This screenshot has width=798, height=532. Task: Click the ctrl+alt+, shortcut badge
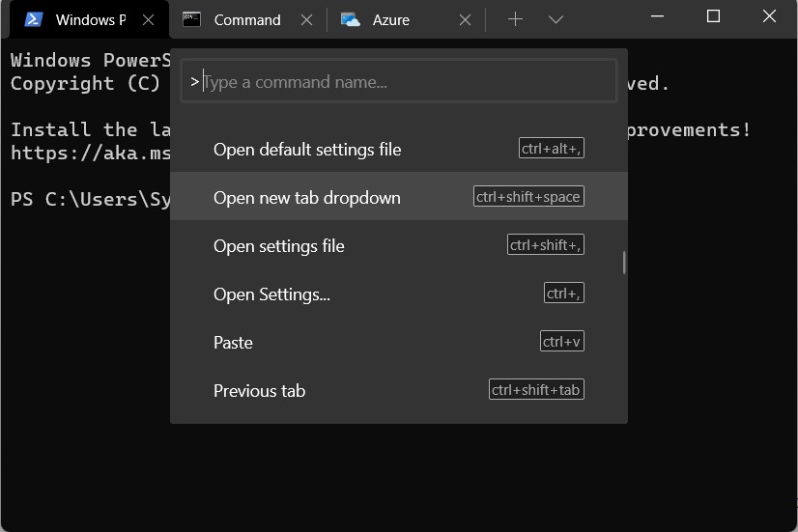pos(552,148)
